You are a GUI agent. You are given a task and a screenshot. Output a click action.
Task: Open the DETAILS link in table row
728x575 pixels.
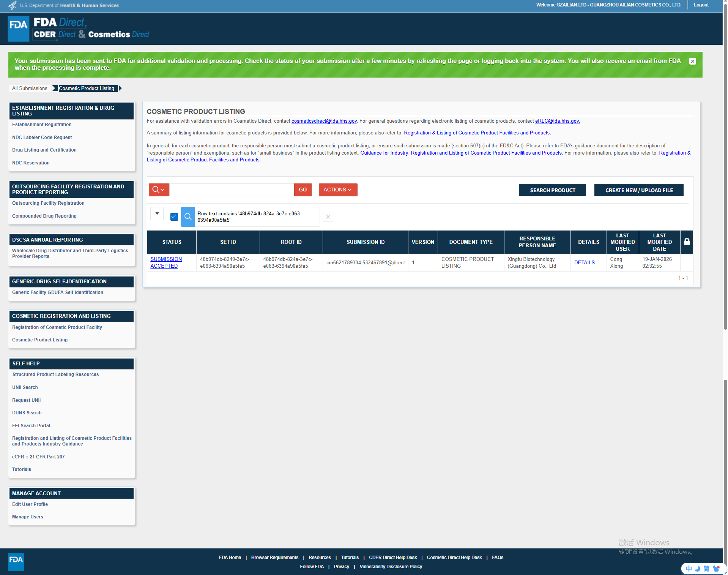tap(584, 263)
